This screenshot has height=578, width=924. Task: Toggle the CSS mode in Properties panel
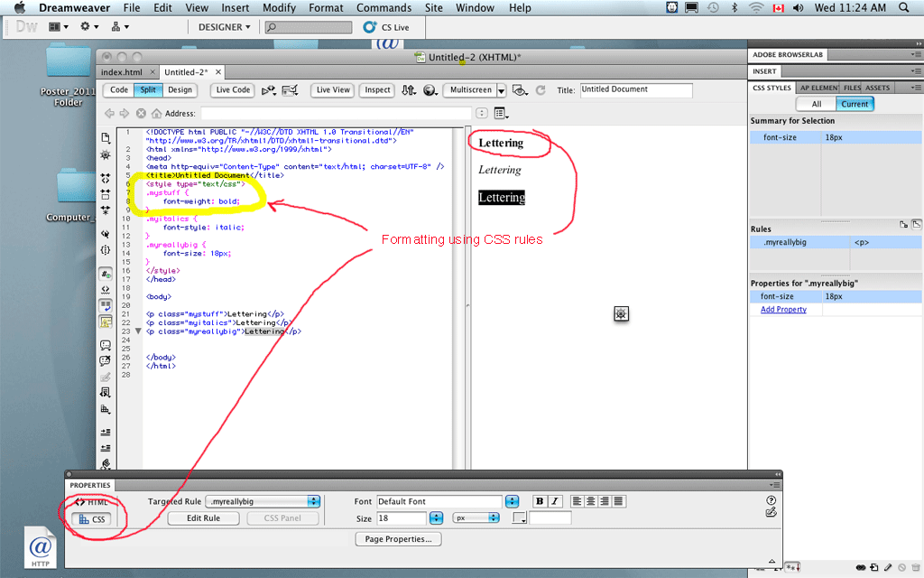(92, 519)
